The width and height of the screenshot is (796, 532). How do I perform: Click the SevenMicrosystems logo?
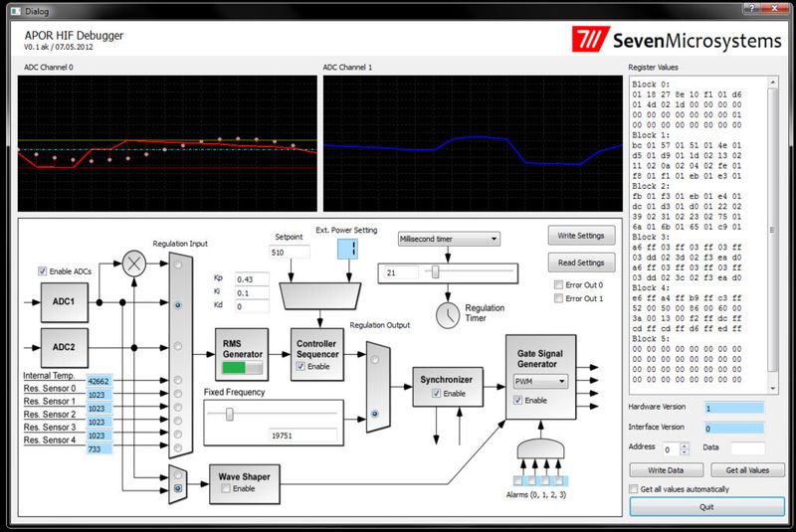677,40
